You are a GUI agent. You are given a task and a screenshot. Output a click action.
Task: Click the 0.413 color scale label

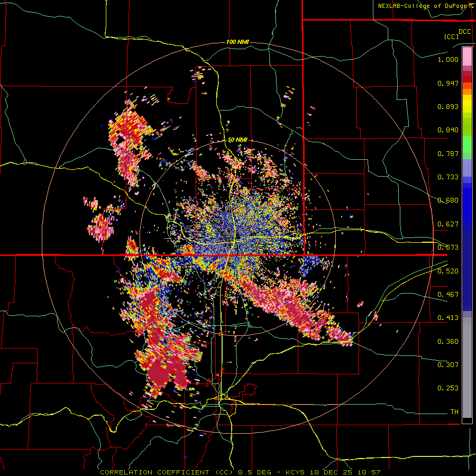[x=448, y=318]
